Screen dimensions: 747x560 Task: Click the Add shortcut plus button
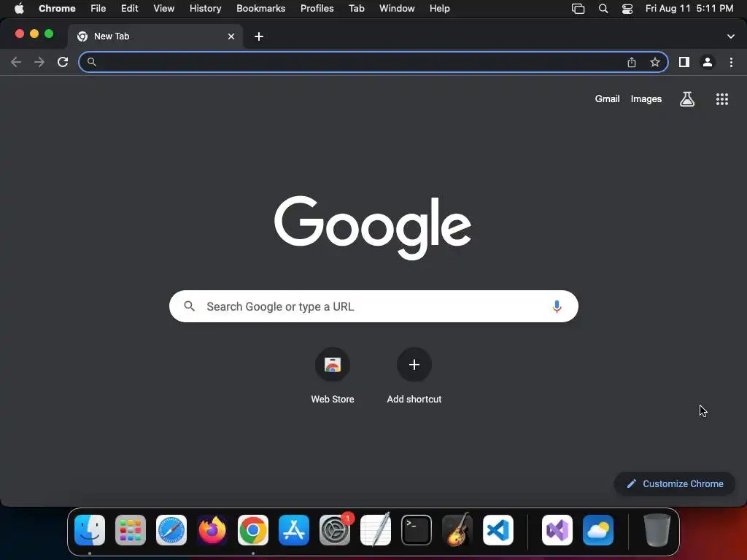(414, 365)
